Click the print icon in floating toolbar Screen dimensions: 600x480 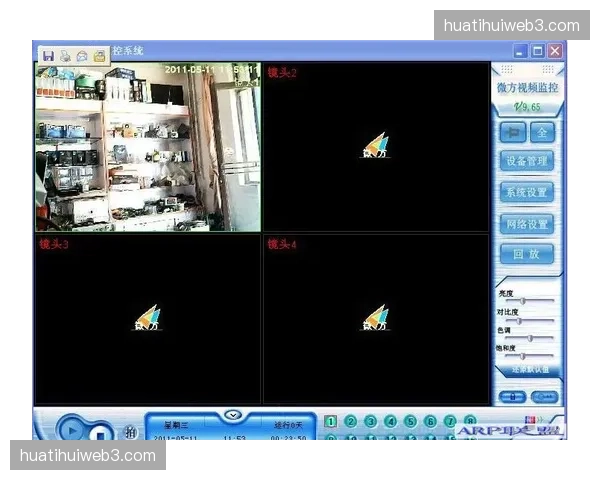coord(65,55)
